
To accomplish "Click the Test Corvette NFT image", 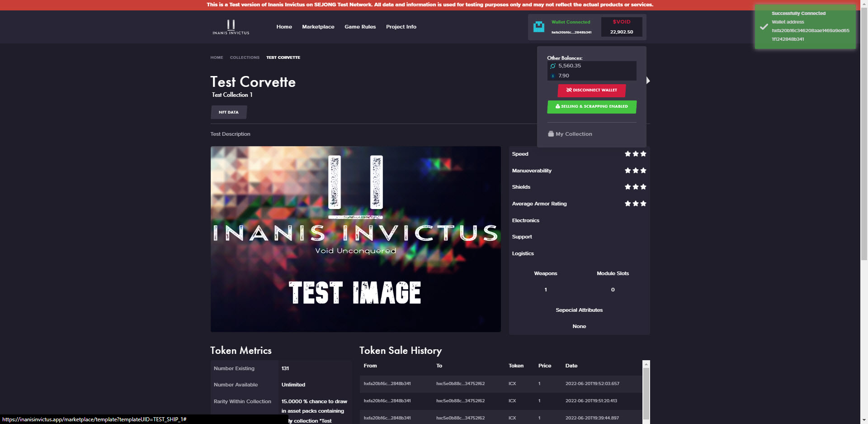I will (x=355, y=239).
